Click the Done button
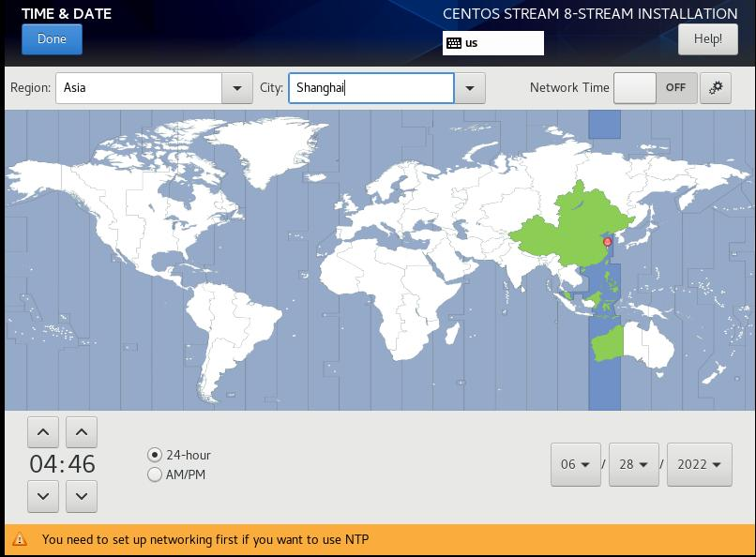756x557 pixels. click(52, 39)
